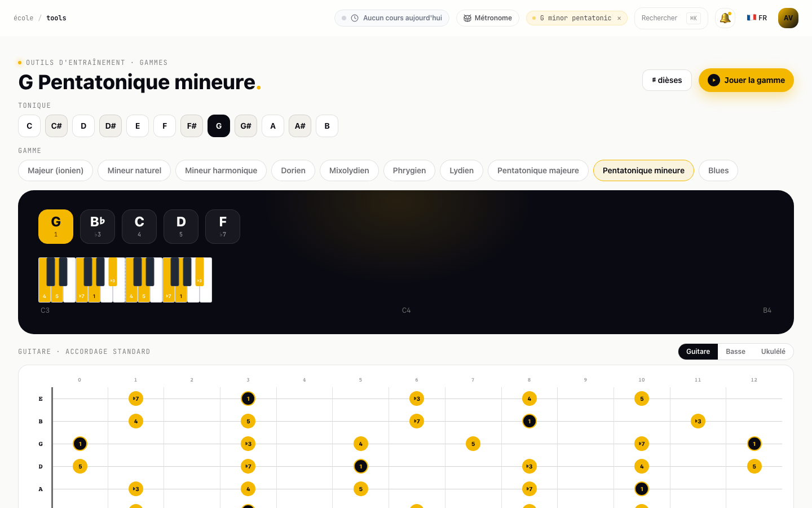Select tonic A in the tonique row
The width and height of the screenshot is (812, 508).
[x=273, y=126]
